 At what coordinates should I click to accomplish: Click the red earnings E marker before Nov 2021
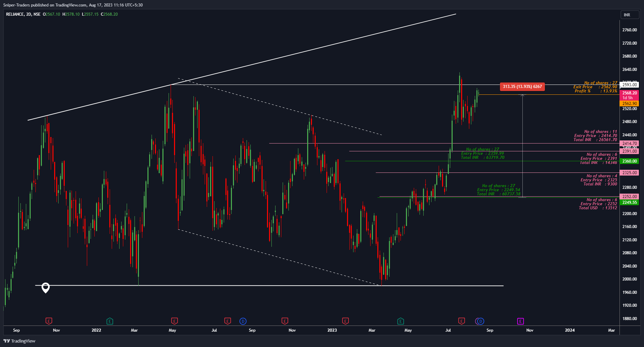pos(49,321)
